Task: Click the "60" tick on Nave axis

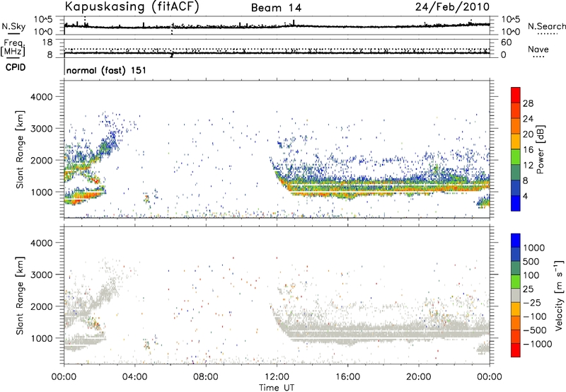Action: (x=507, y=42)
